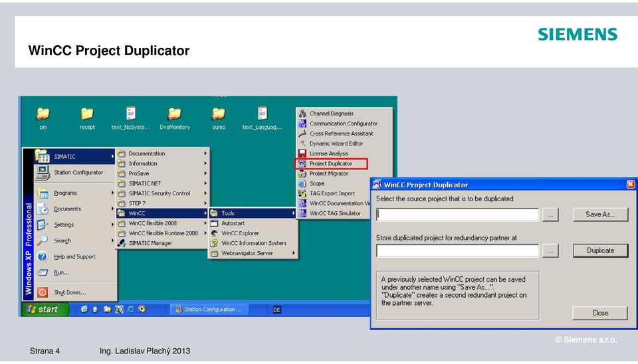Open the recept desktop folder icon

pyautogui.click(x=87, y=114)
